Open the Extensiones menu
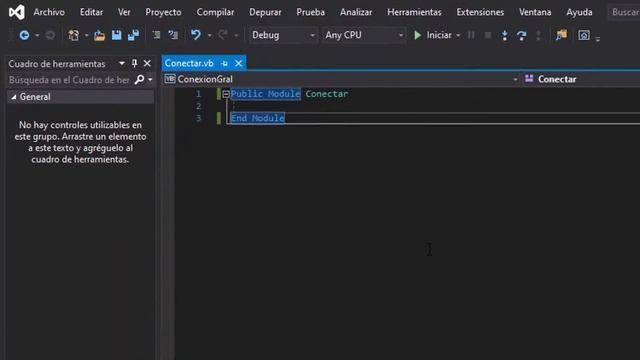The image size is (640, 360). pyautogui.click(x=480, y=12)
